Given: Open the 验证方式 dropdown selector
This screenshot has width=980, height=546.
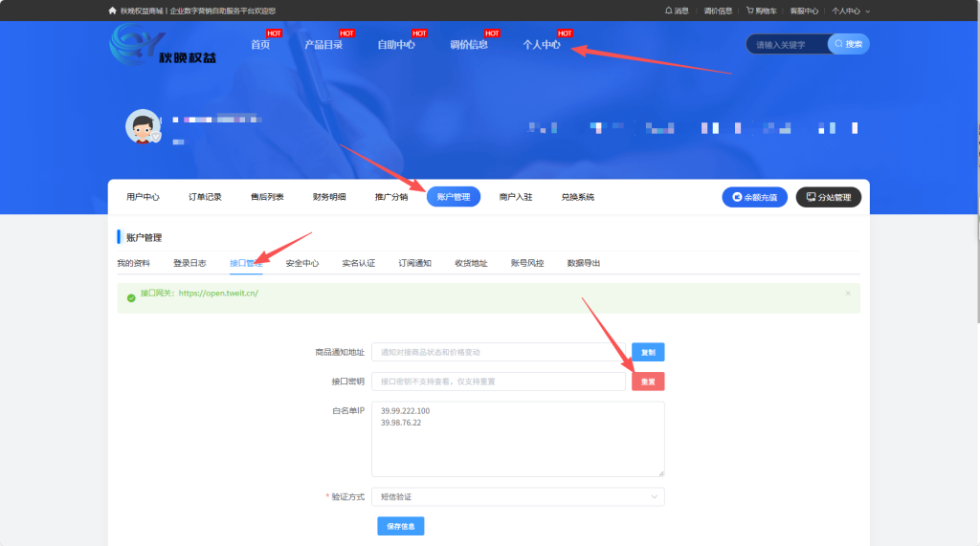Looking at the screenshot, I should pyautogui.click(x=518, y=496).
